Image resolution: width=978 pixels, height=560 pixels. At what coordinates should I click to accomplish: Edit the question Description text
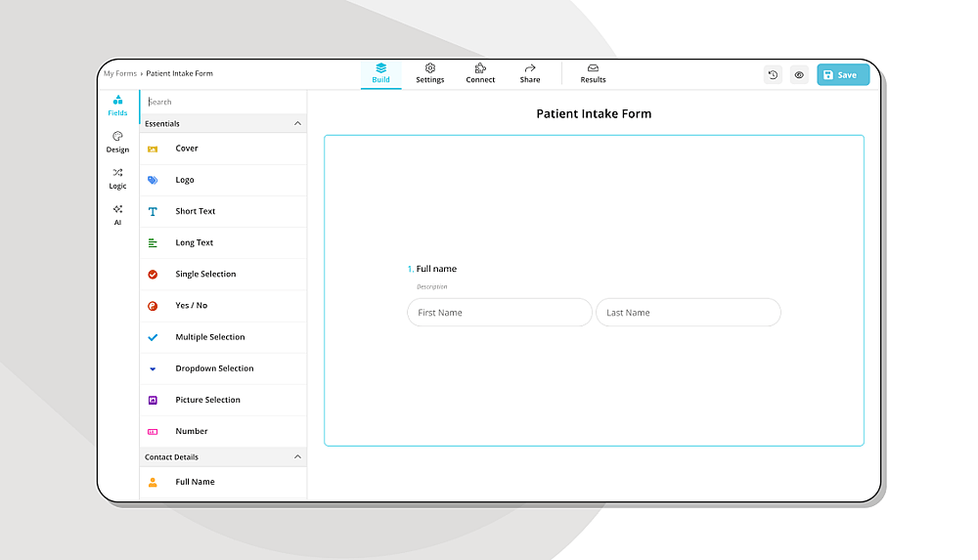click(431, 287)
